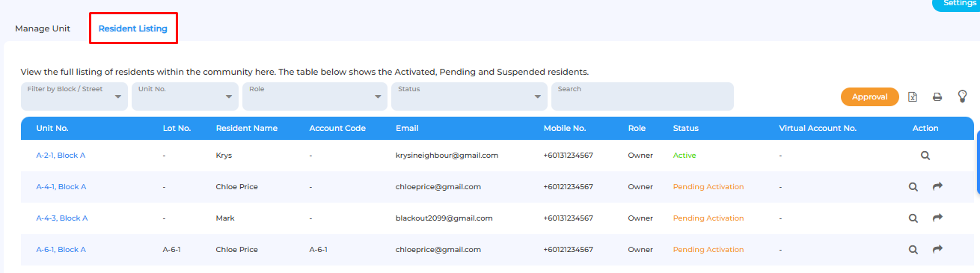Viewport: 980px width, 273px height.
Task: Expand Filter by Block / Street dropdown
Action: (x=74, y=96)
